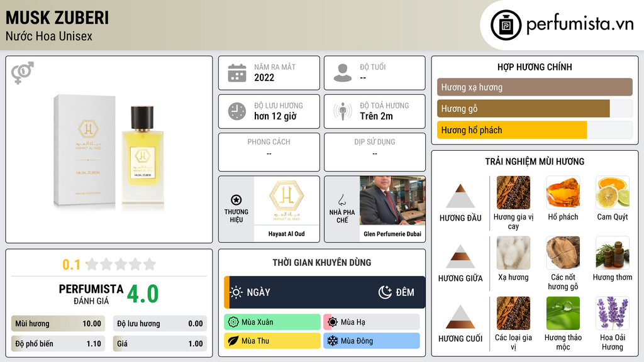Select the Hoa Oải Hương lavender image
The height and width of the screenshot is (362, 644).
(x=613, y=314)
